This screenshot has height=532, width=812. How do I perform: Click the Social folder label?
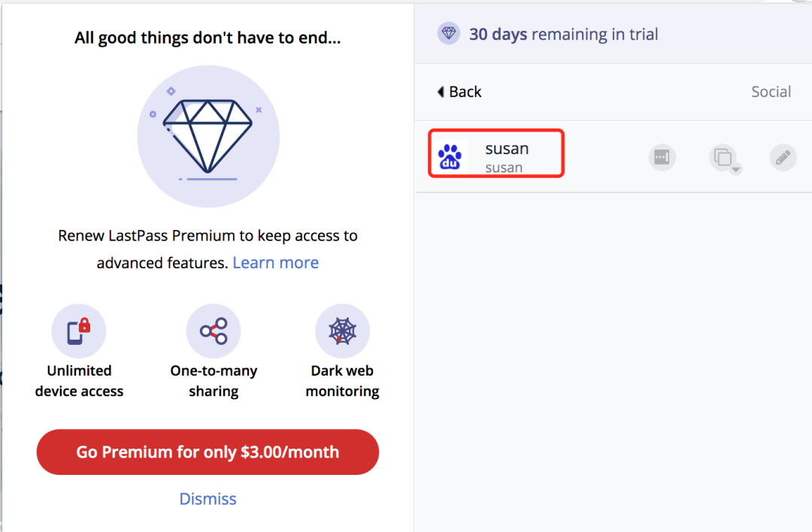click(771, 92)
